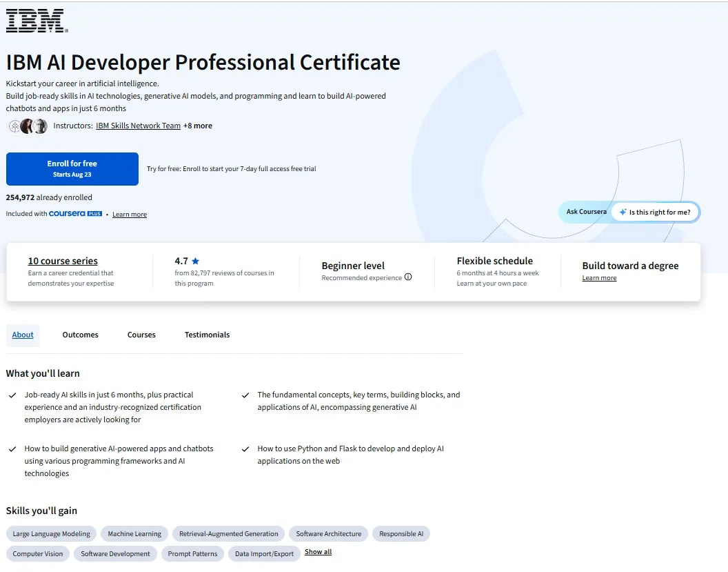Click the 'Beginner level' heading
Screen dimensions: 728x572
(353, 266)
